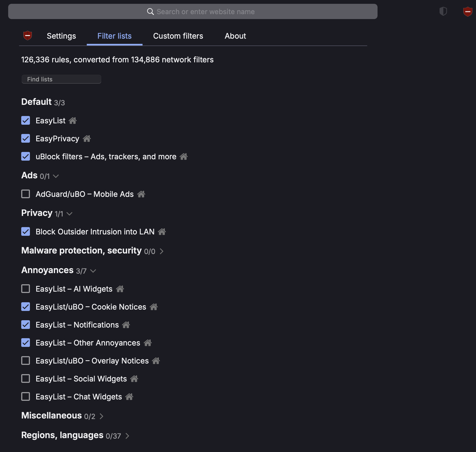Open EasyList – Notifications list homepage
476x452 pixels.
[126, 325]
